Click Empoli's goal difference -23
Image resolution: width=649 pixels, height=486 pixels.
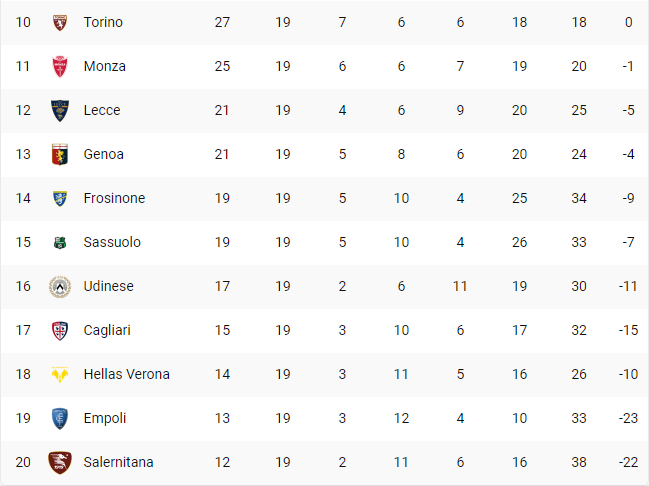(628, 418)
